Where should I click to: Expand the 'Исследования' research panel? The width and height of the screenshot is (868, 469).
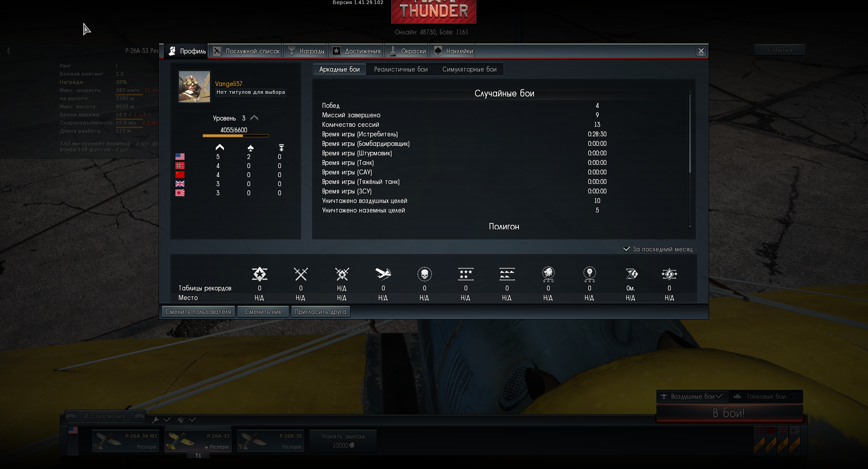pos(105,416)
